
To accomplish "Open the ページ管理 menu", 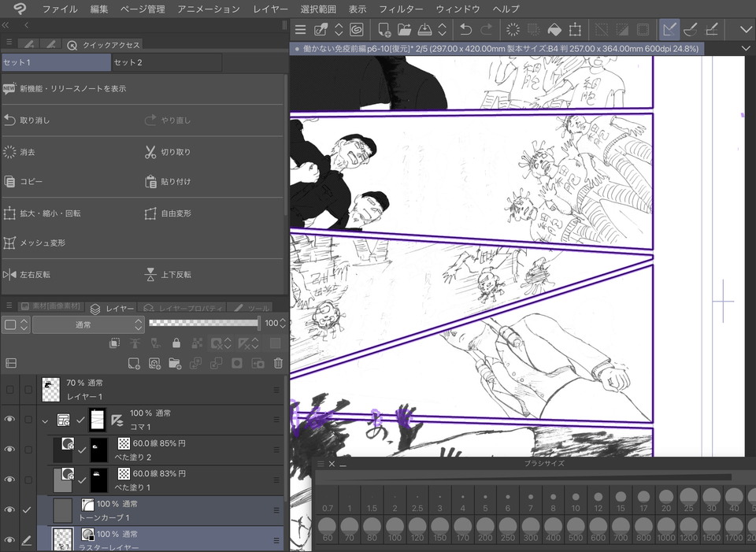I will [x=143, y=9].
